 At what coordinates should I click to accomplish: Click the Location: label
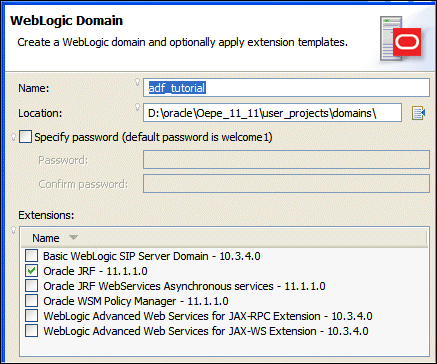point(40,113)
